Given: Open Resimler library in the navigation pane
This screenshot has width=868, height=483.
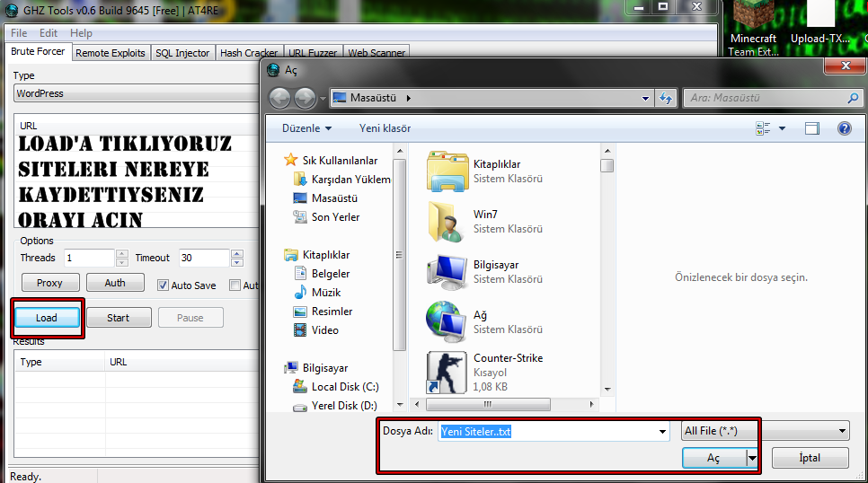Looking at the screenshot, I should 332,312.
